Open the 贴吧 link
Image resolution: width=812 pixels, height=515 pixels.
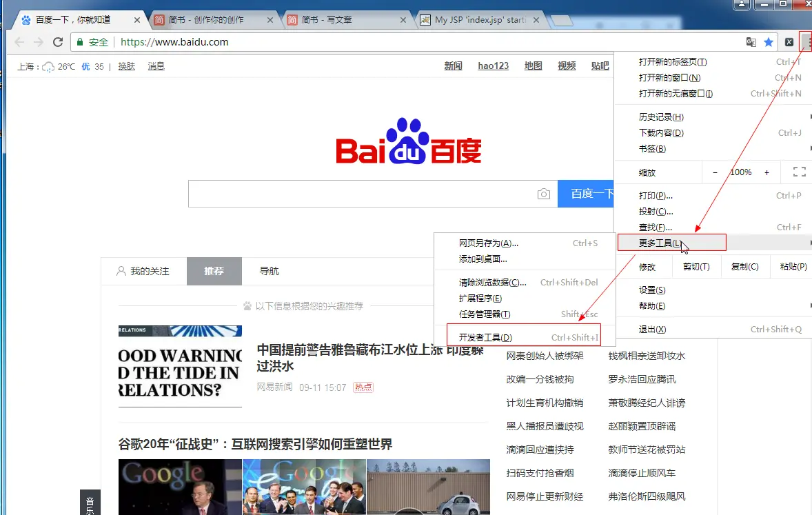[600, 65]
